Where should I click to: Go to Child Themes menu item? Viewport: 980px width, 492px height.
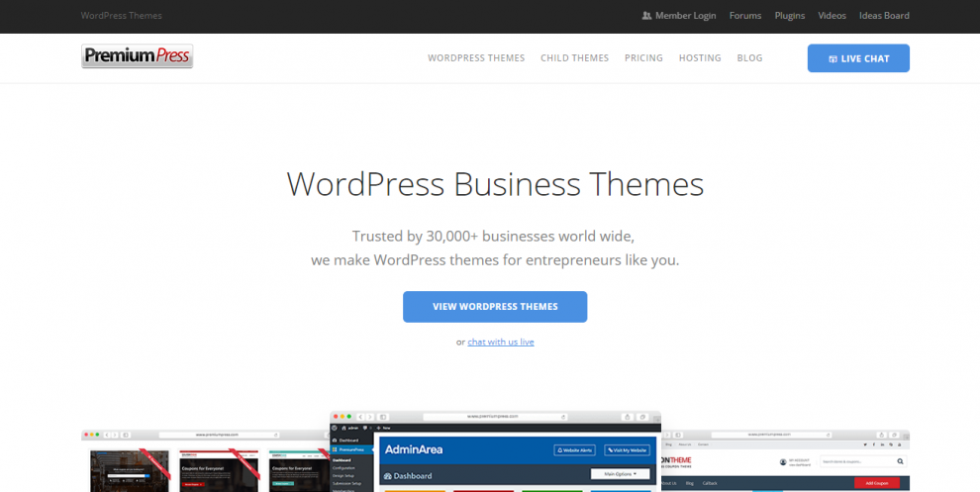coord(574,58)
